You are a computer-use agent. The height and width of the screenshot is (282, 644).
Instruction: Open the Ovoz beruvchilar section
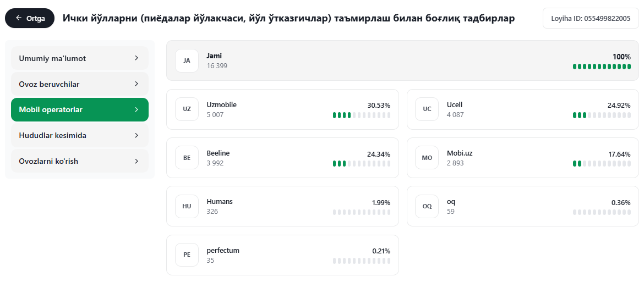tap(80, 84)
